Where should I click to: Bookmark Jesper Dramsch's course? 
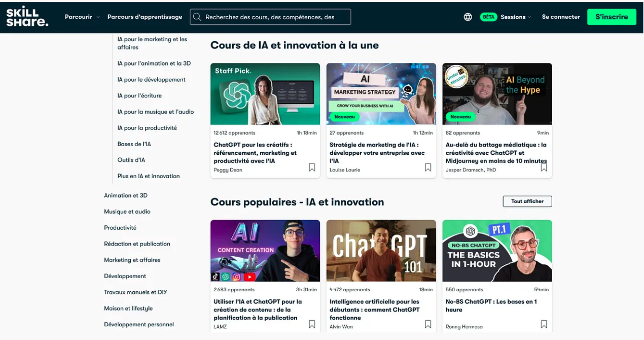[544, 167]
